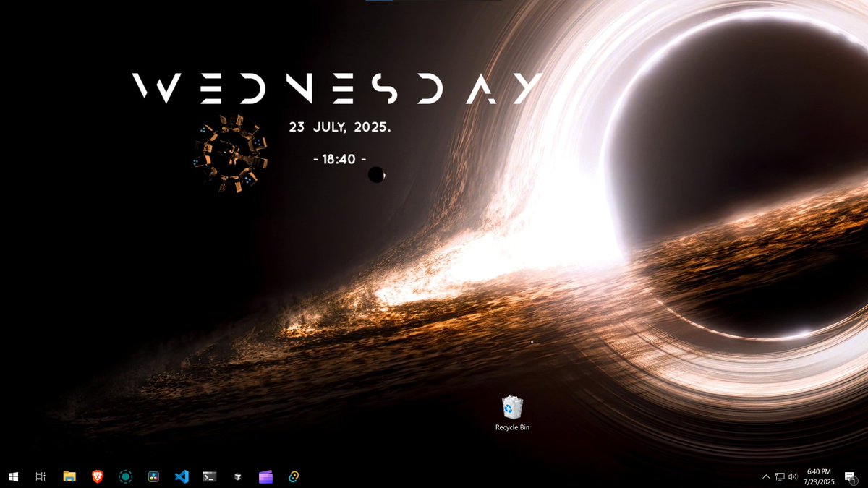The width and height of the screenshot is (868, 488).
Task: Click the Endurance spaceship widget image
Action: [x=231, y=153]
